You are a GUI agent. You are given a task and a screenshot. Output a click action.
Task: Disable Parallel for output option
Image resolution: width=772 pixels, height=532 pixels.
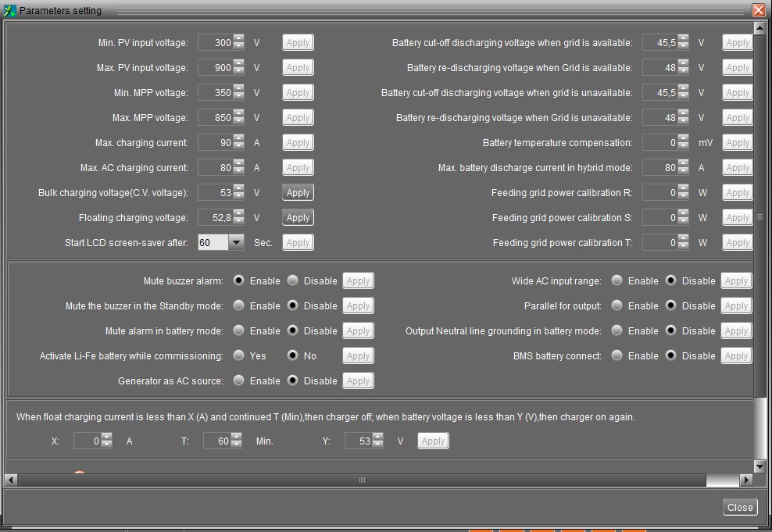click(x=670, y=305)
